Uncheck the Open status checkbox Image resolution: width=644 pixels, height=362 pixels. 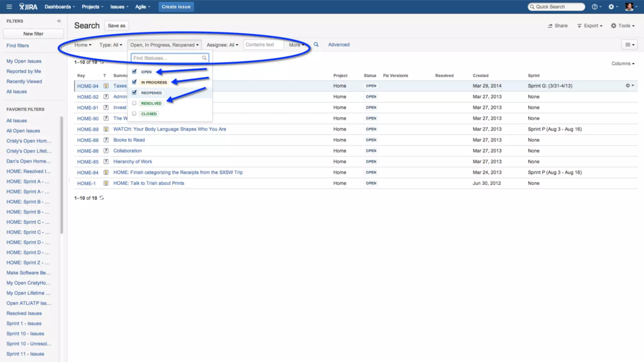coord(134,72)
